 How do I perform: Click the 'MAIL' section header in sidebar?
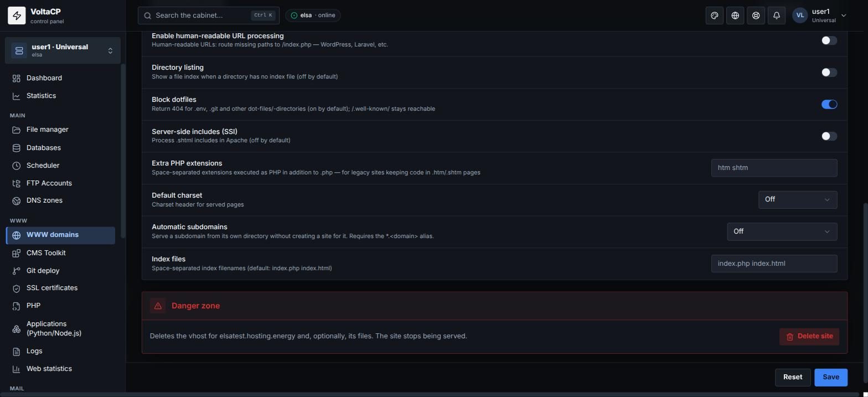[x=17, y=389]
